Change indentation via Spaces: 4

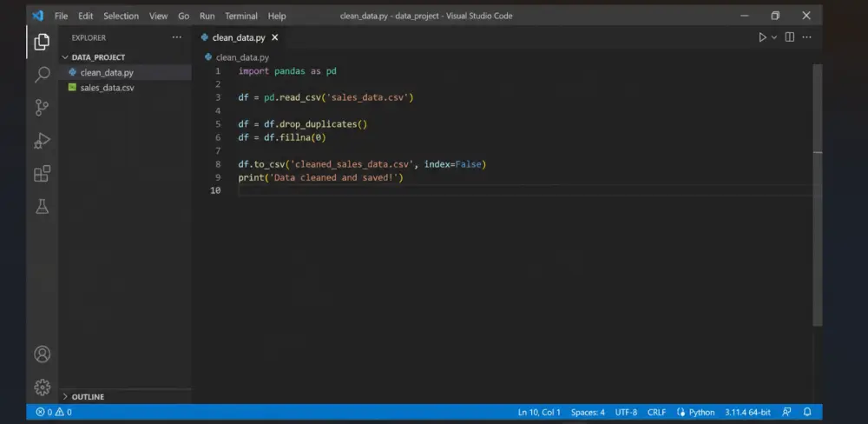click(588, 413)
